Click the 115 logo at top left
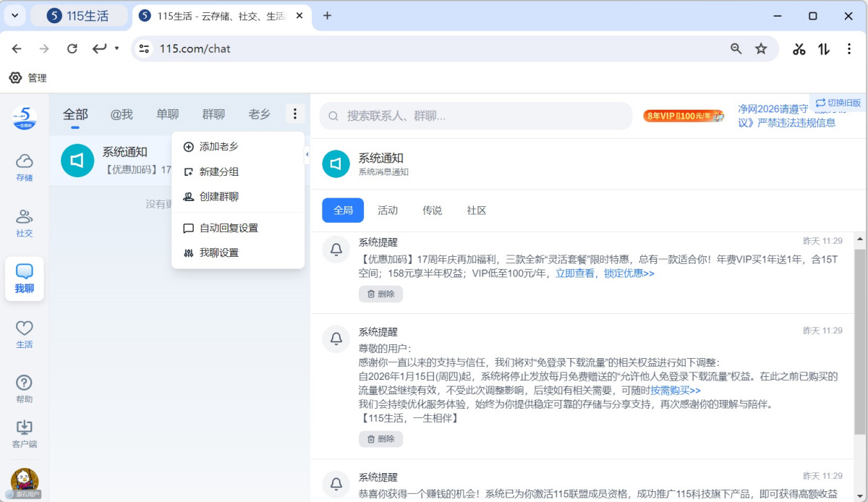Image resolution: width=868 pixels, height=502 pixels. 25,116
